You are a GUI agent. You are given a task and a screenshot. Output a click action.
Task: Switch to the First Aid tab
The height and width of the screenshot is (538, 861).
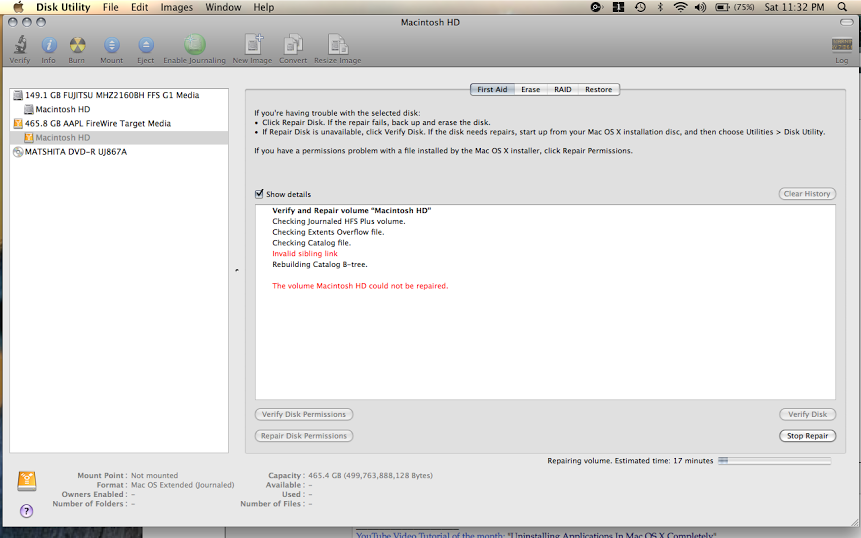click(x=492, y=89)
